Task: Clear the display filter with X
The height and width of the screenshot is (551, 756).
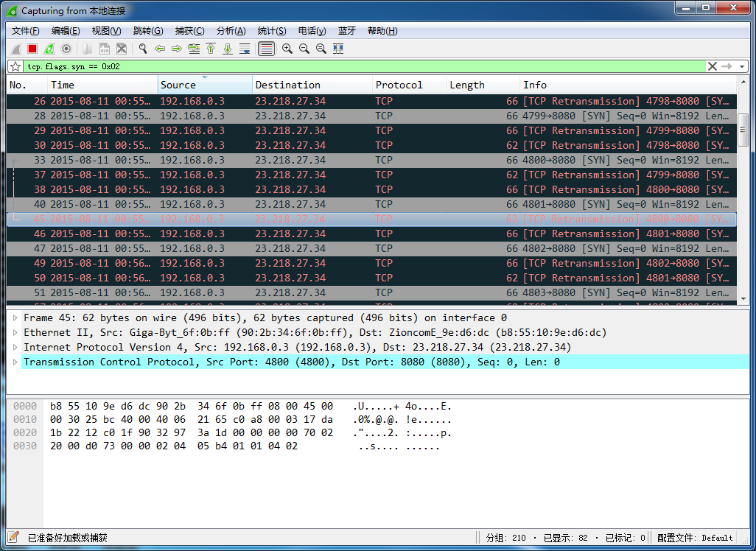Action: [712, 66]
